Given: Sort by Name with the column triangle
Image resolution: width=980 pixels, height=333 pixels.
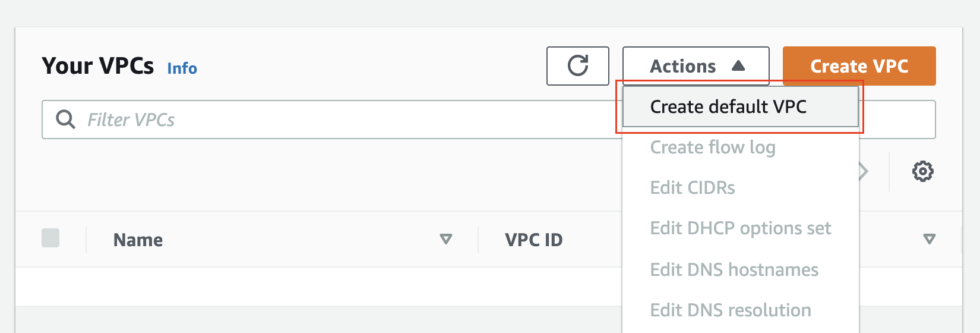Looking at the screenshot, I should coord(445,239).
